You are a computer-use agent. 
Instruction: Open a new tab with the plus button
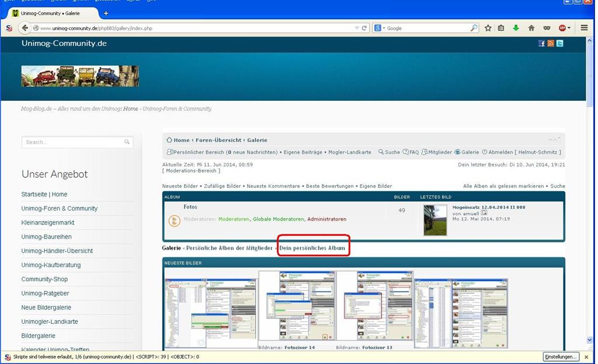[106, 13]
